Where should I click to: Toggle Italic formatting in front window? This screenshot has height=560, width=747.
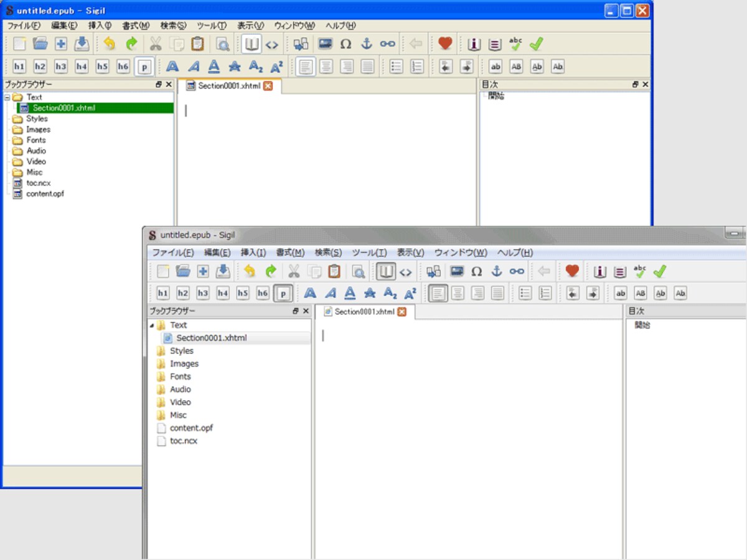[x=330, y=293]
